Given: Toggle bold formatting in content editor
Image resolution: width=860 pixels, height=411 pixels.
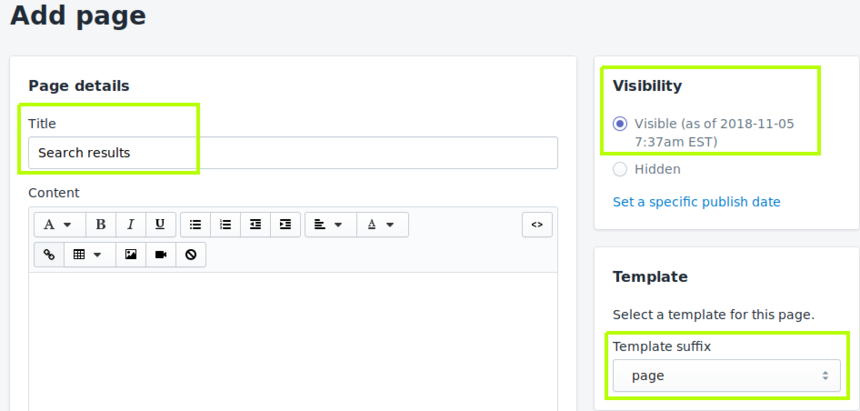Looking at the screenshot, I should 101,224.
